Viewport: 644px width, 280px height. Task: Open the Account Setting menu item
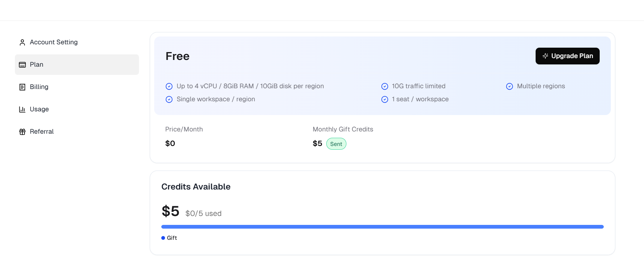[x=54, y=42]
